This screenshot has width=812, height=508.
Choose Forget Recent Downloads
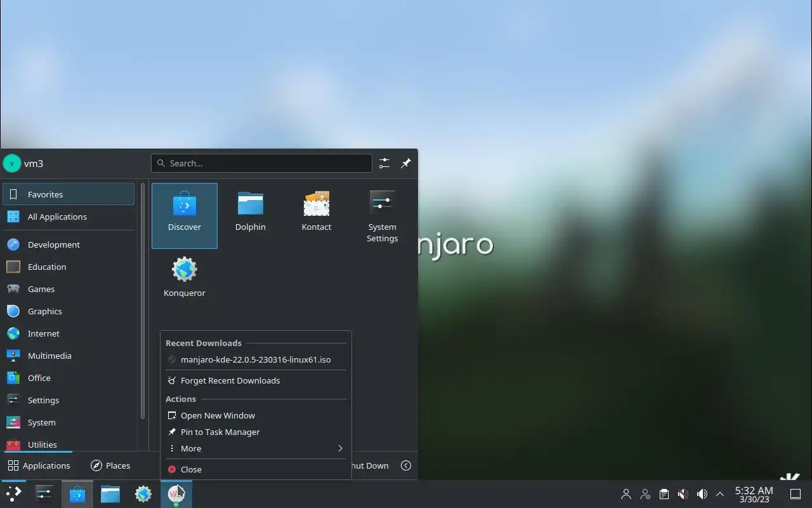tap(256, 380)
